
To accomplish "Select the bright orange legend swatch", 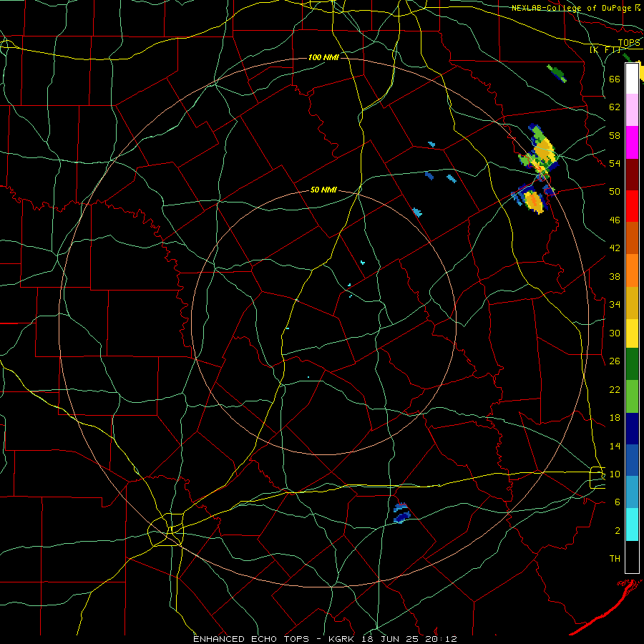I will tap(632, 270).
